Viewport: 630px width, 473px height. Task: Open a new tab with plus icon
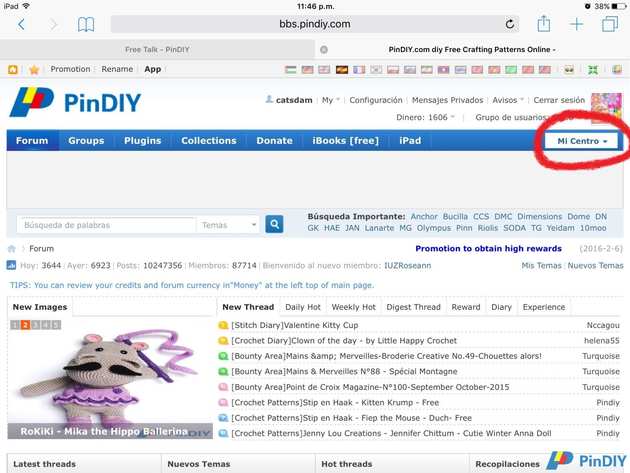click(x=577, y=24)
